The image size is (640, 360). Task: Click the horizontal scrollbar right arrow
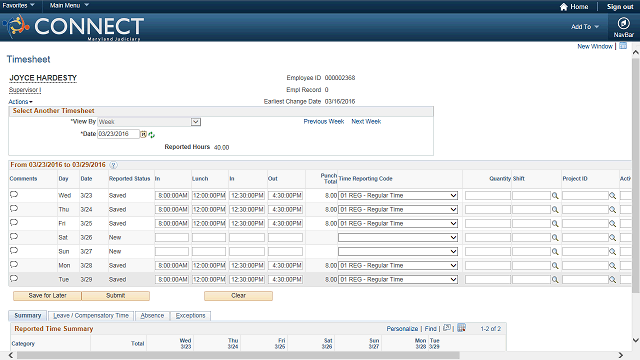621,356
